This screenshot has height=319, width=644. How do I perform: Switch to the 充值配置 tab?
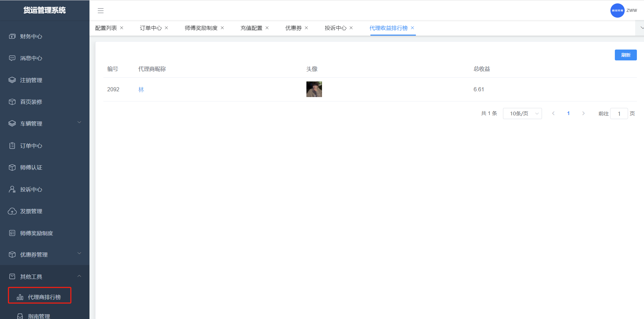coord(251,28)
